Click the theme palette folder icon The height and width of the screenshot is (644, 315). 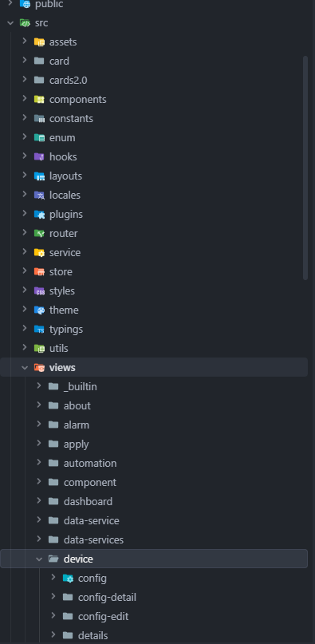[x=39, y=310]
